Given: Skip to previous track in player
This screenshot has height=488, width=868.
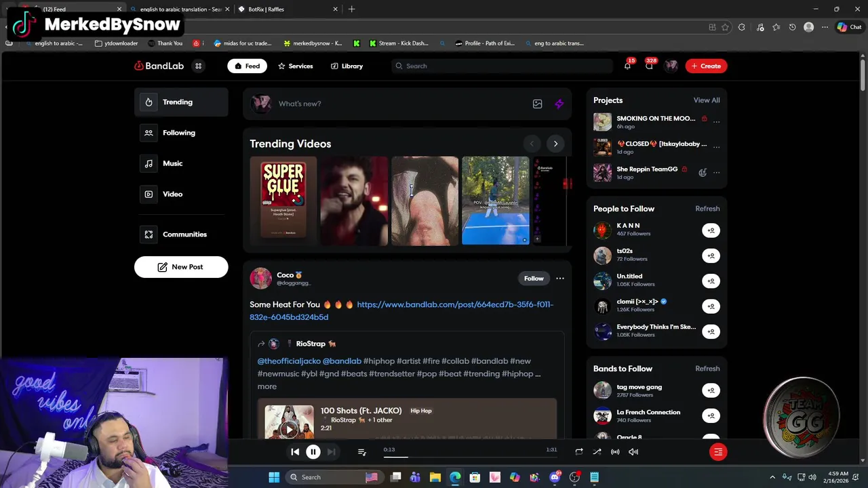Looking at the screenshot, I should tap(295, 452).
